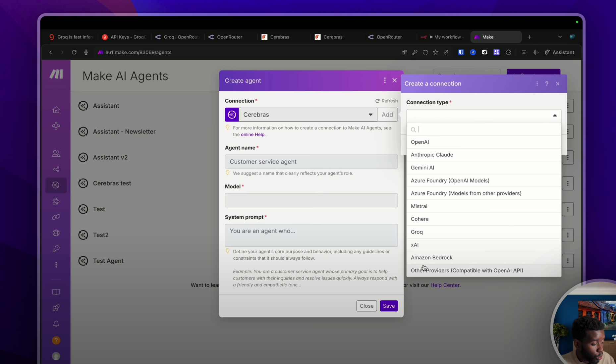Image resolution: width=616 pixels, height=364 pixels.
Task: Select Cohere connection type
Action: [x=484, y=219]
